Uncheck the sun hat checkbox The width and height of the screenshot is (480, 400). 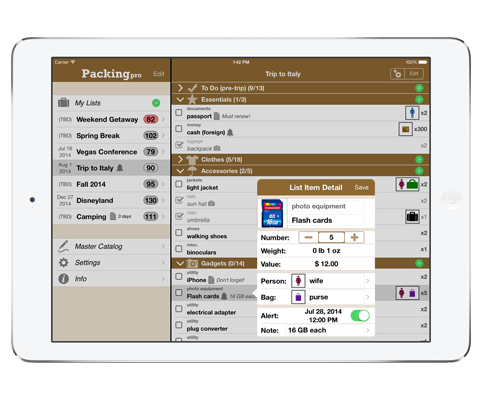179,200
